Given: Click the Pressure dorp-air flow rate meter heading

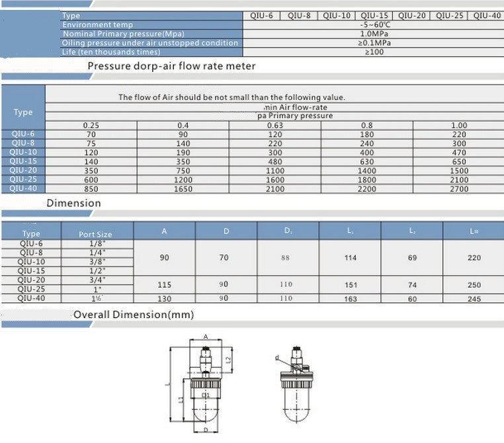Looking at the screenshot, I should tap(171, 66).
